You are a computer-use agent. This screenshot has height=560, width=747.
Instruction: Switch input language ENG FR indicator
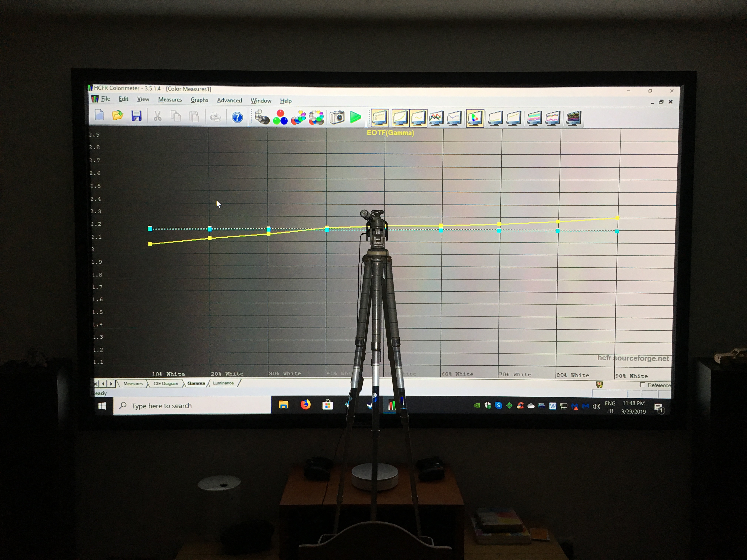coord(610,407)
